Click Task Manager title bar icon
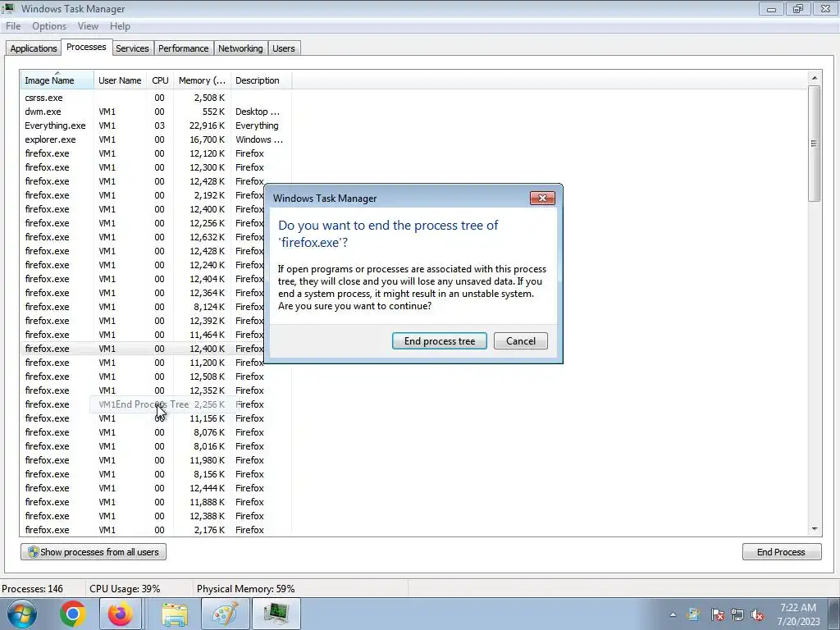This screenshot has height=630, width=840. tap(8, 8)
